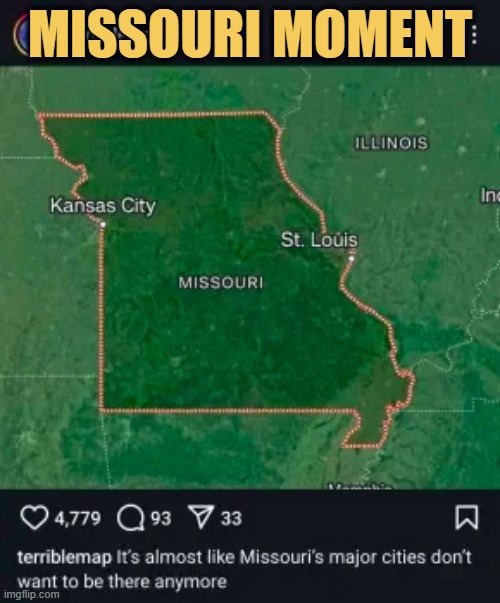
Task: Click the ILLINOIS state label
Action: tap(390, 143)
